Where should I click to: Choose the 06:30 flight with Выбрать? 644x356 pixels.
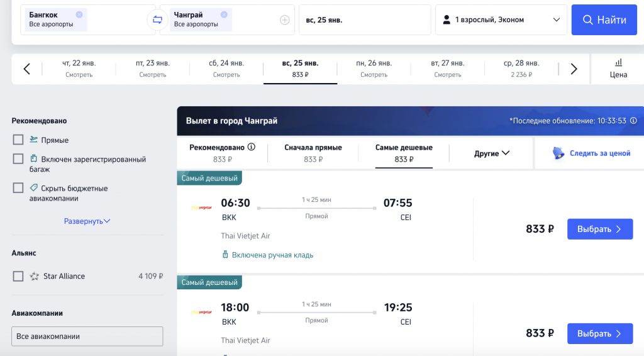(600, 229)
